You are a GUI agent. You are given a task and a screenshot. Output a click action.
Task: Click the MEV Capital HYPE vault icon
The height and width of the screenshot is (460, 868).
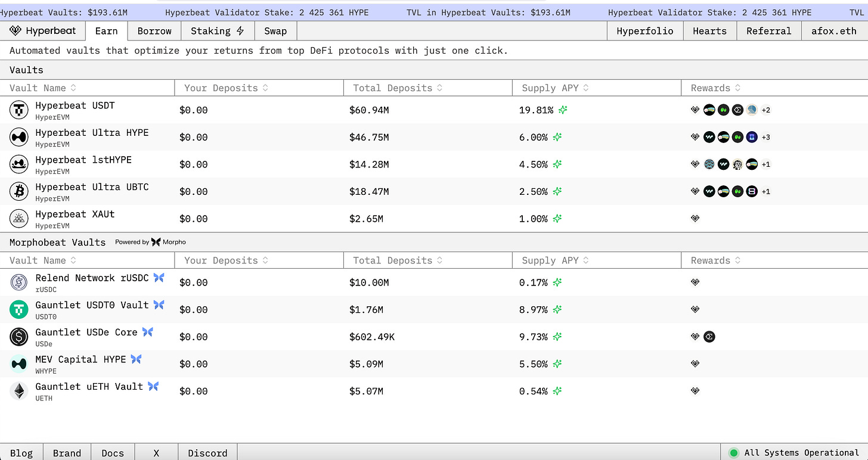[19, 363]
